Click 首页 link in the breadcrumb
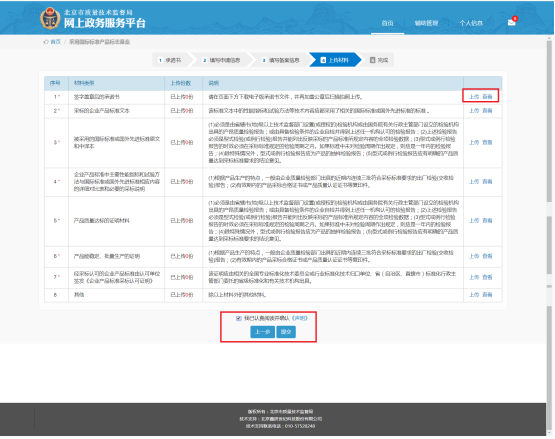This screenshot has height=439, width=555. tap(56, 42)
